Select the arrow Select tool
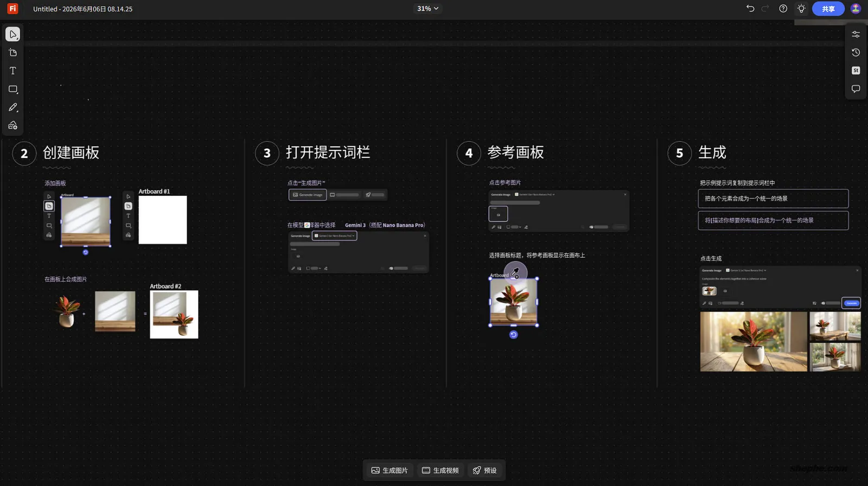This screenshot has height=486, width=868. tap(13, 34)
